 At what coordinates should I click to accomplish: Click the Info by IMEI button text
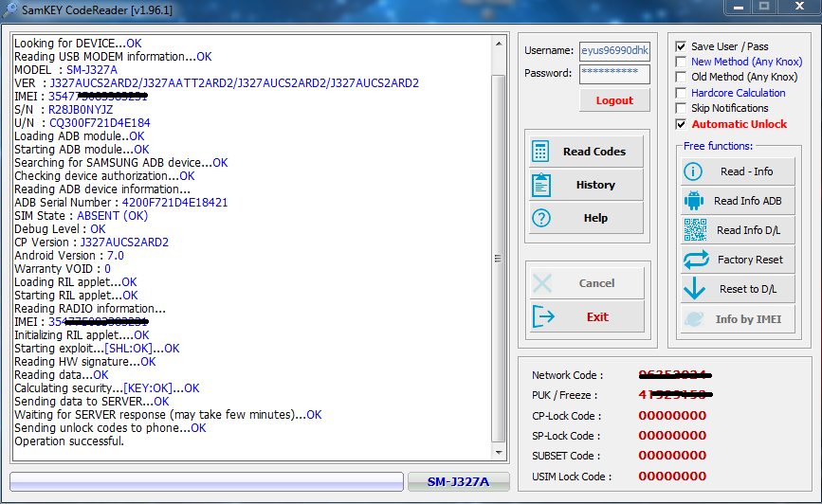(749, 319)
